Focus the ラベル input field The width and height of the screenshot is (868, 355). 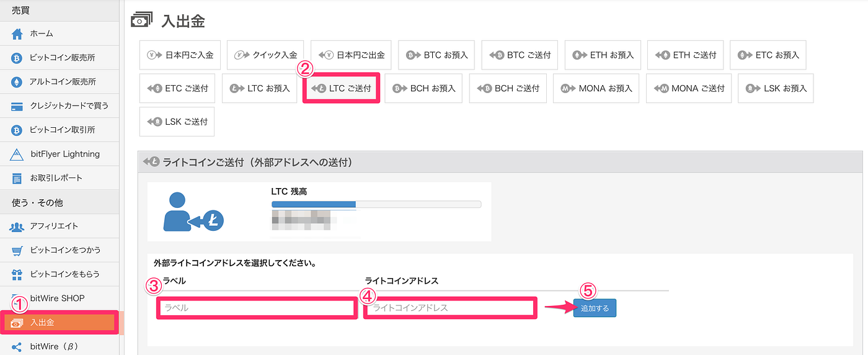(257, 308)
